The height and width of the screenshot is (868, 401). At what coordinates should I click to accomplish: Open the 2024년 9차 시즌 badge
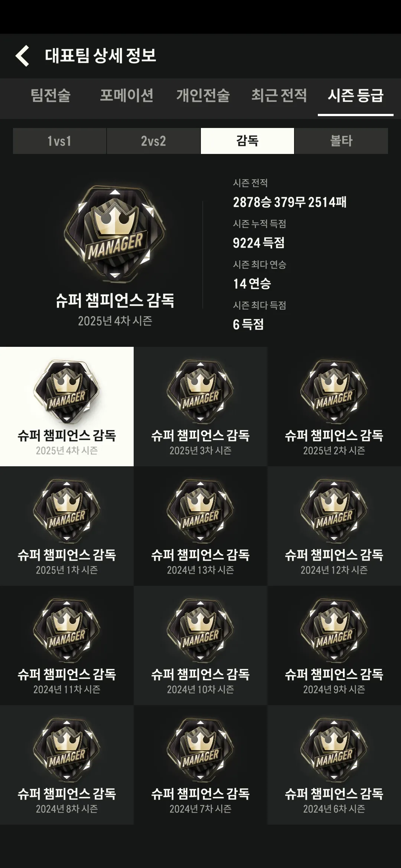334,645
